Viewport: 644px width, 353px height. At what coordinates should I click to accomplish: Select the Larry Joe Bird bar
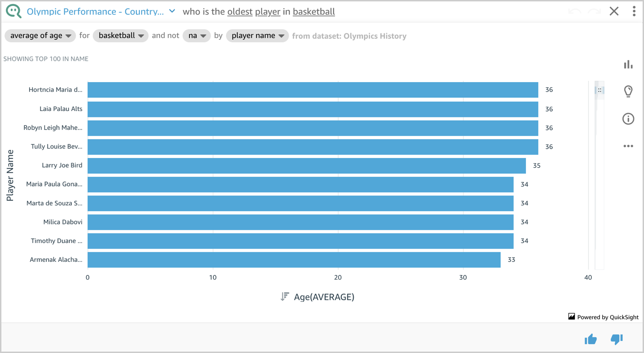(307, 166)
